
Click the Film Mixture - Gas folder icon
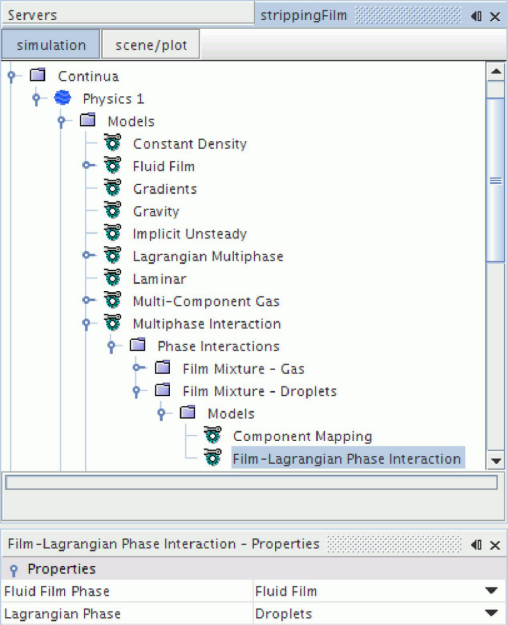(163, 368)
